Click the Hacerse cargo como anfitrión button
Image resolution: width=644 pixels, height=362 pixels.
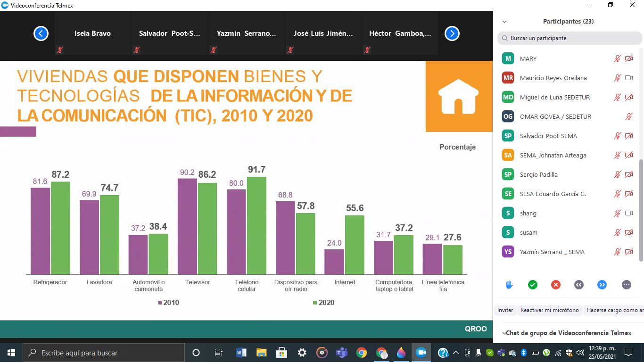[615, 310]
